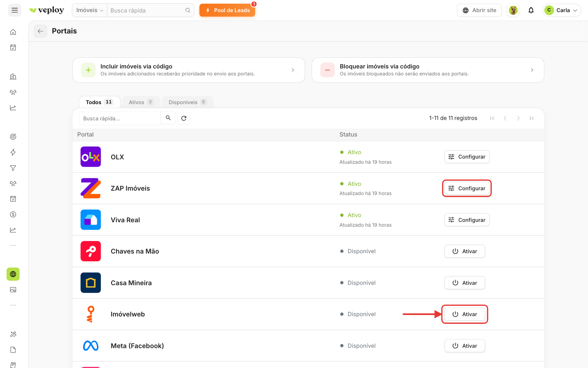Select the highlighted globe portals sidebar icon
Image resolution: width=588 pixels, height=368 pixels.
[x=13, y=274]
